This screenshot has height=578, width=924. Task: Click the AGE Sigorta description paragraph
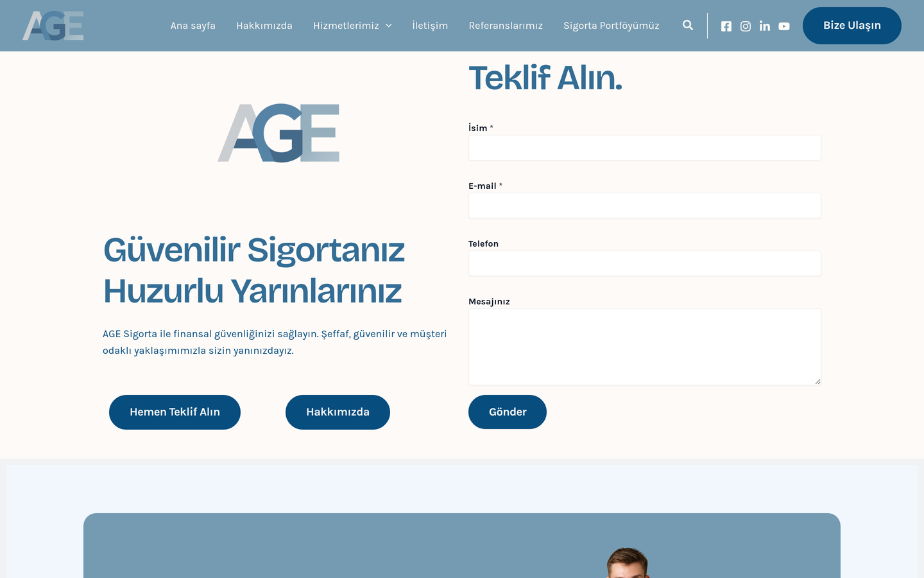275,342
